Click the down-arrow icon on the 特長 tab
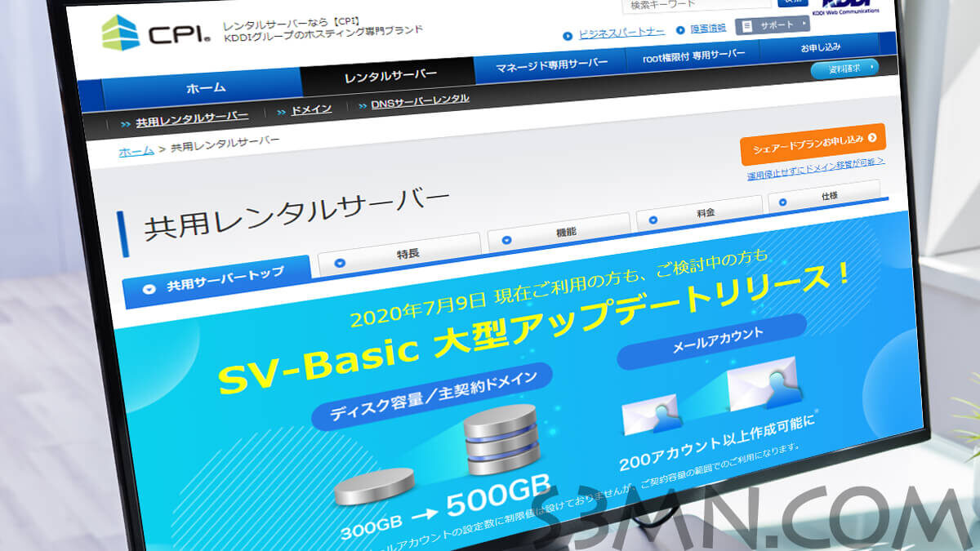Viewport: 980px width, 551px height. pos(340,263)
